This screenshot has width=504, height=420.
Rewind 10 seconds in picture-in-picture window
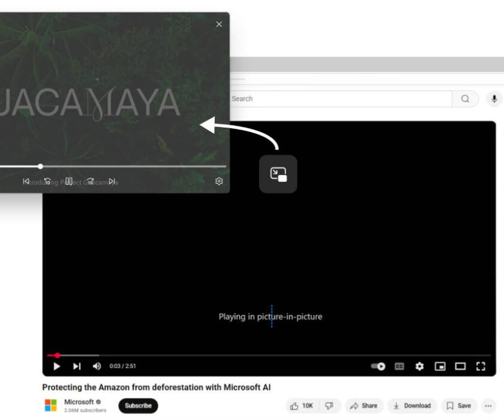pos(47,182)
